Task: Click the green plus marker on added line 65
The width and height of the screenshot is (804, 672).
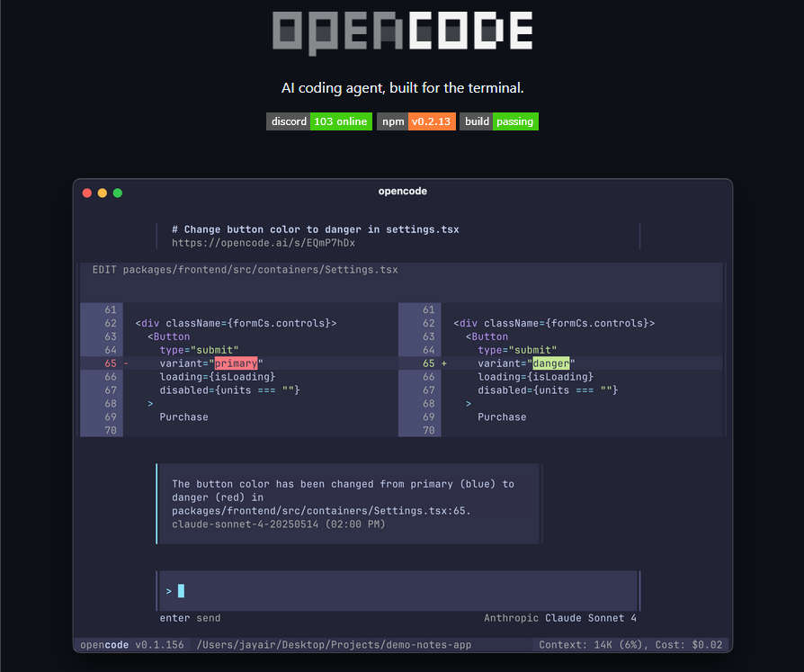Action: click(x=444, y=363)
